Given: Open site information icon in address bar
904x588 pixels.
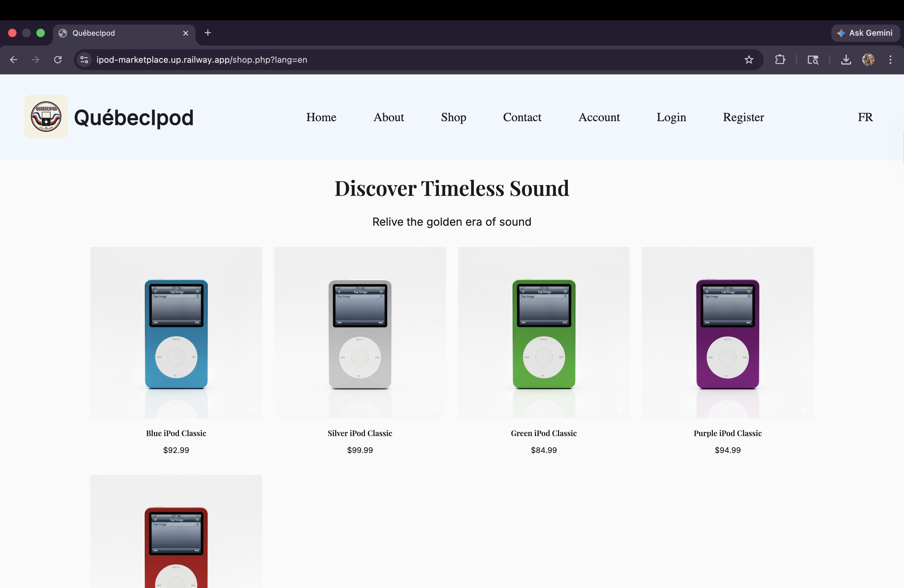Looking at the screenshot, I should pos(84,60).
